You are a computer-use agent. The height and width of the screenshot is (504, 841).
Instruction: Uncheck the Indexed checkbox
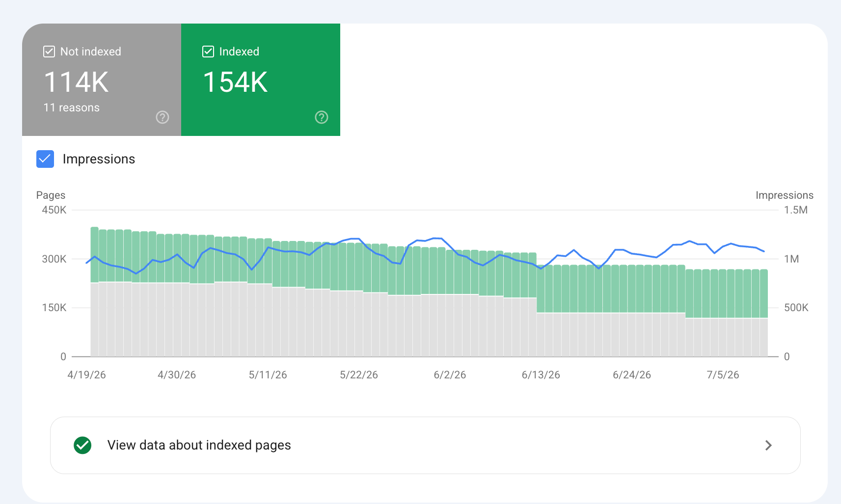point(208,52)
